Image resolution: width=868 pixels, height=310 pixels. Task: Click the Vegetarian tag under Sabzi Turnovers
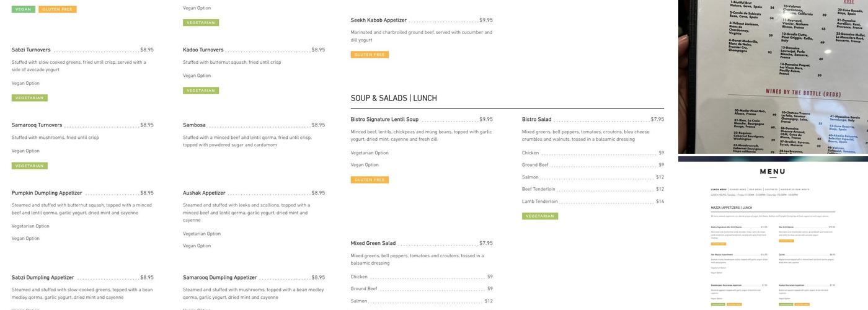coord(30,98)
